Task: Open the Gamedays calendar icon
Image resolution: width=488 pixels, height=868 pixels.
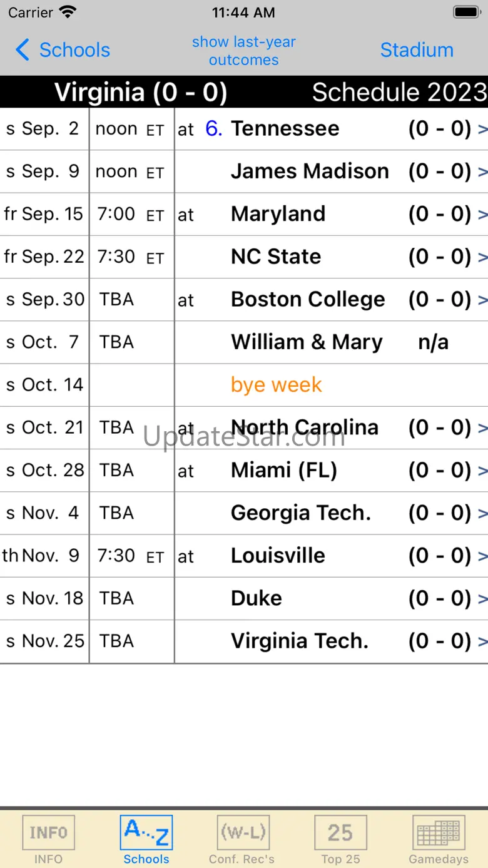Action: [439, 832]
